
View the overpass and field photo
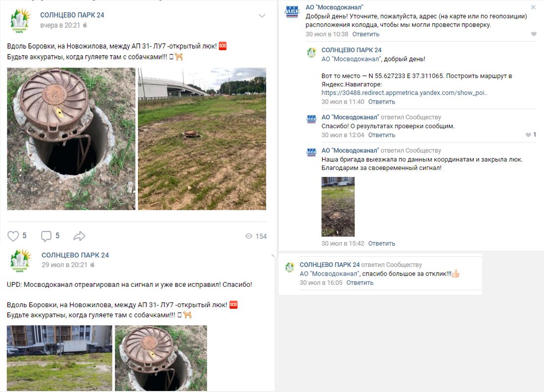pyautogui.click(x=202, y=139)
